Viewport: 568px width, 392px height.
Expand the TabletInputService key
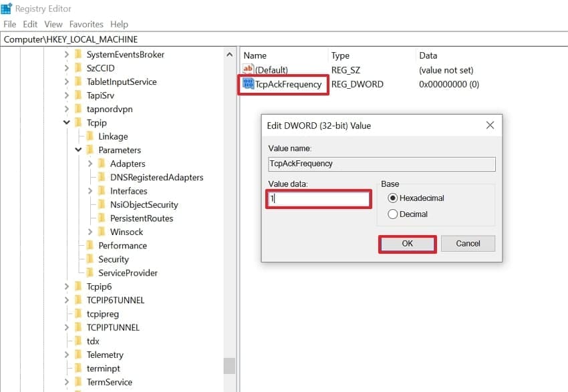tap(66, 81)
